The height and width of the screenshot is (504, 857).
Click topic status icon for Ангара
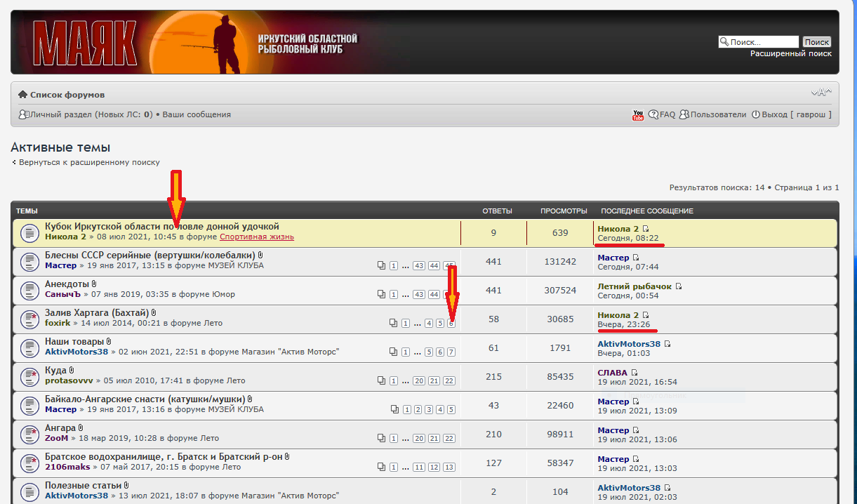click(29, 434)
